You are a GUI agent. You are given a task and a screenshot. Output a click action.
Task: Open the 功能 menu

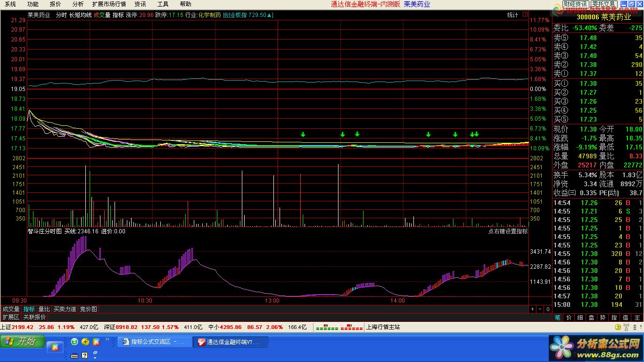click(33, 4)
